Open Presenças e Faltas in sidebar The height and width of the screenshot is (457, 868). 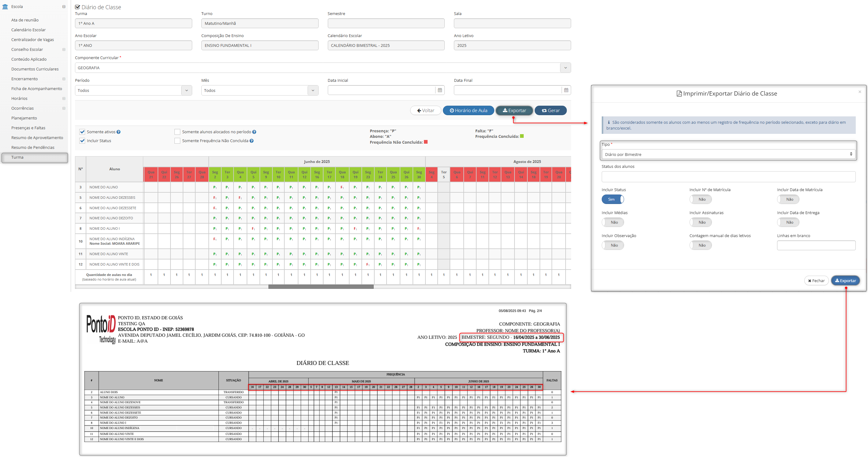tap(28, 128)
